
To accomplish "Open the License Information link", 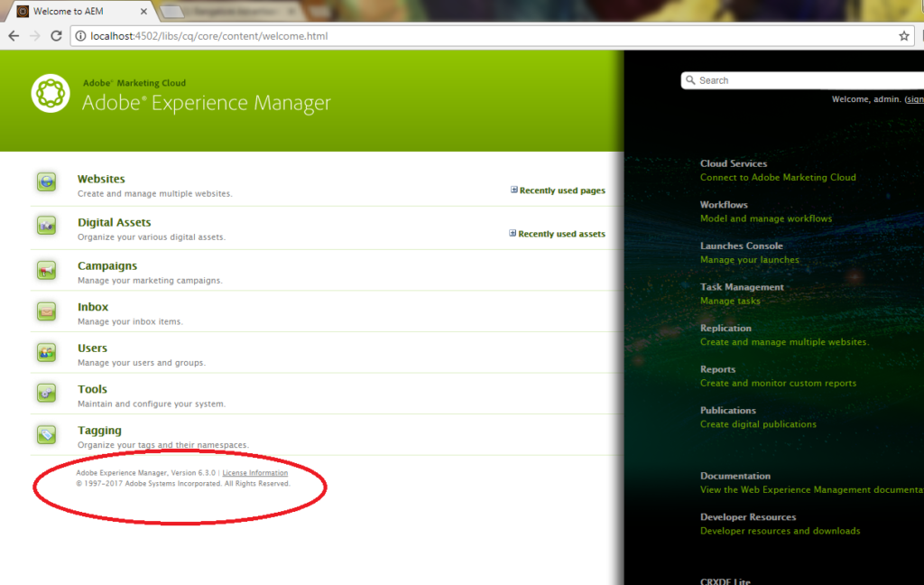I will coord(255,473).
